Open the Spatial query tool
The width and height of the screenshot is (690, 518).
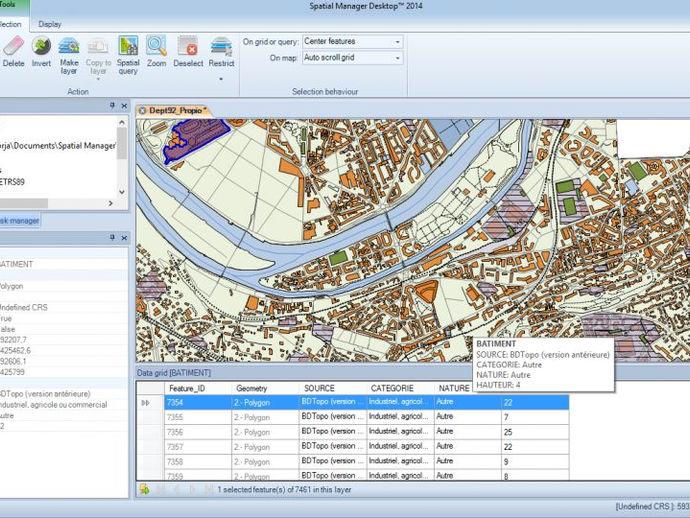[x=128, y=46]
